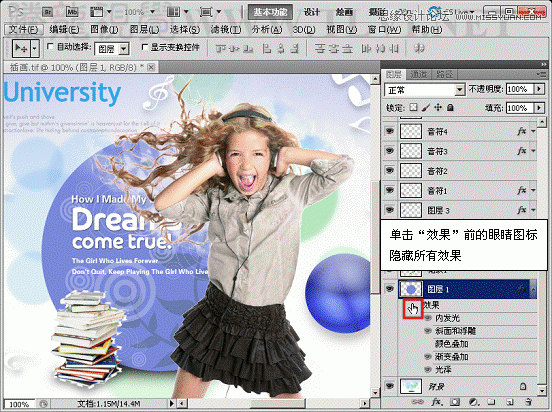Viewport: 552px width, 412px height.
Task: Expand effects arrow on layer 图层 3
Action: pos(533,210)
